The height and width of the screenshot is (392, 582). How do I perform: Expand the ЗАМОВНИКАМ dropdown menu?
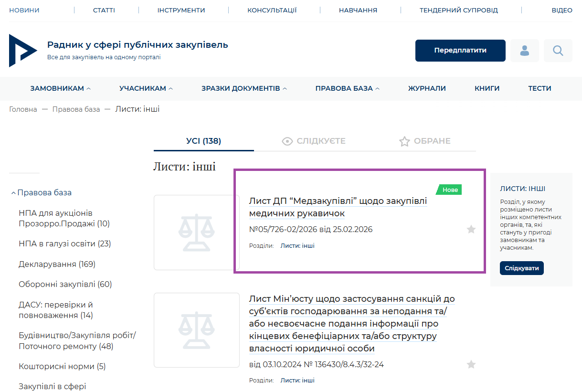click(60, 88)
